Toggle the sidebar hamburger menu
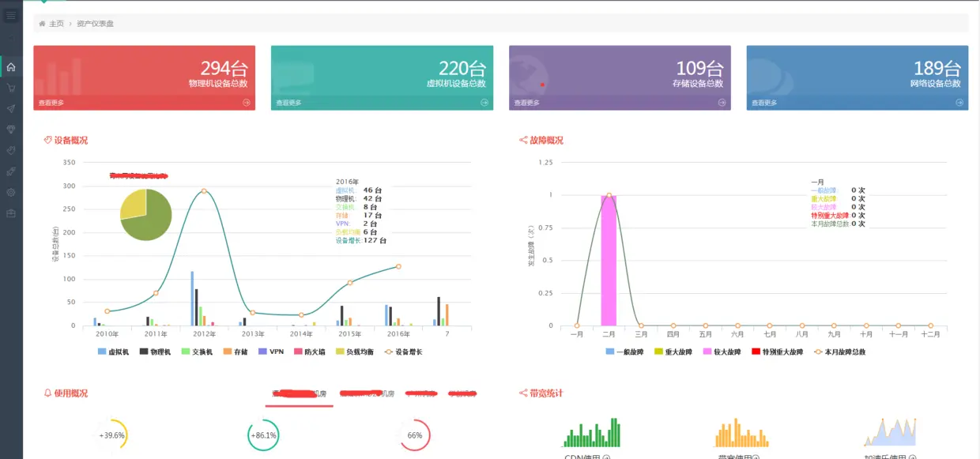980x459 pixels. point(11,15)
